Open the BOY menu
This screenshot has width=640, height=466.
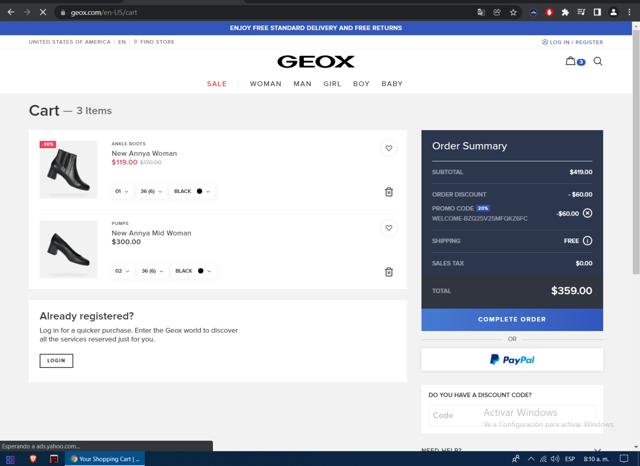[361, 84]
